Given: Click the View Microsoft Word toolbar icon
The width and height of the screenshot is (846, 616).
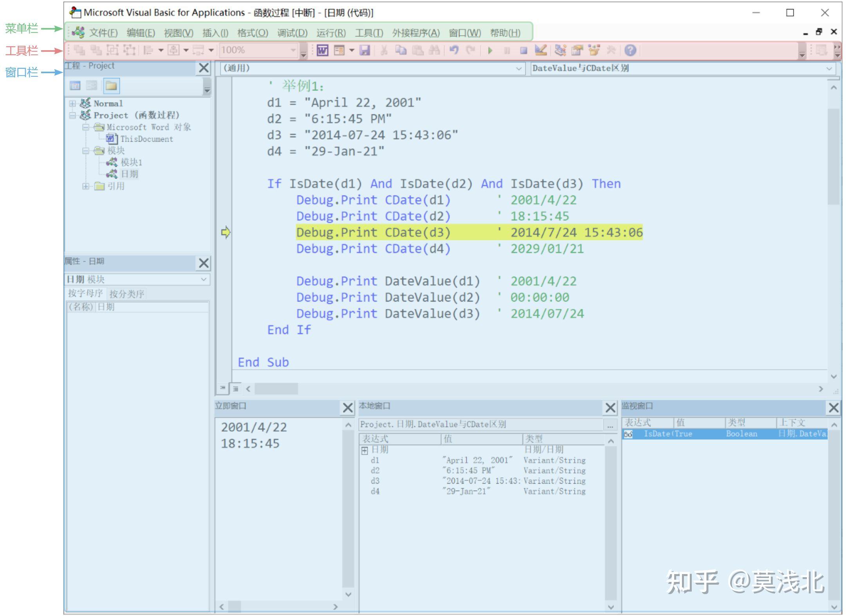Looking at the screenshot, I should point(322,50).
